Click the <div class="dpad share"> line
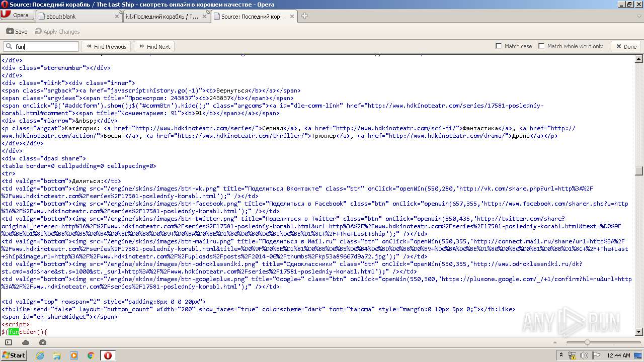 pyautogui.click(x=44, y=158)
